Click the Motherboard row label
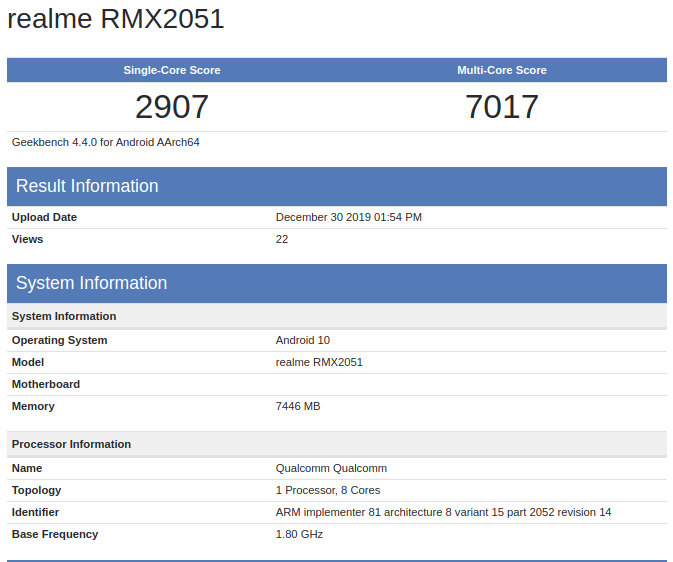The width and height of the screenshot is (673, 562). point(46,384)
